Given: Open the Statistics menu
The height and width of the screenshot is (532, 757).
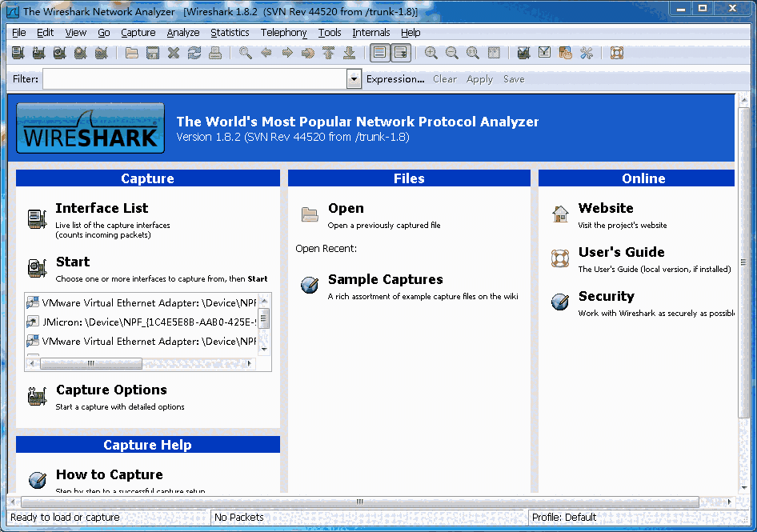Looking at the screenshot, I should click(x=230, y=33).
